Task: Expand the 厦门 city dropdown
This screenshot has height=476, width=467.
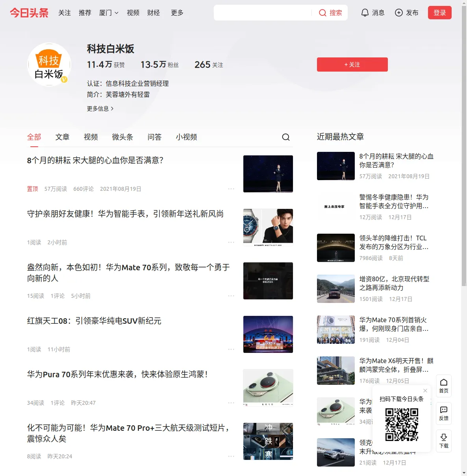Action: 109,13
